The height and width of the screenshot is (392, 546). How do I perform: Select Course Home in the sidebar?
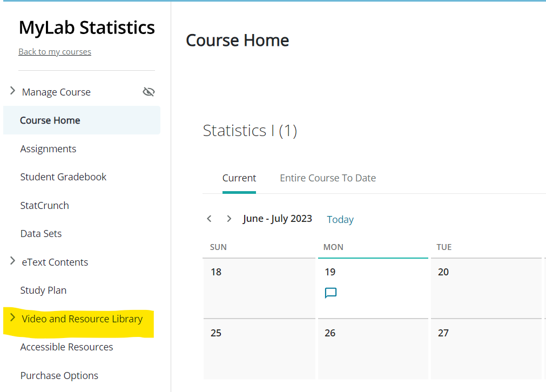pyautogui.click(x=82, y=120)
